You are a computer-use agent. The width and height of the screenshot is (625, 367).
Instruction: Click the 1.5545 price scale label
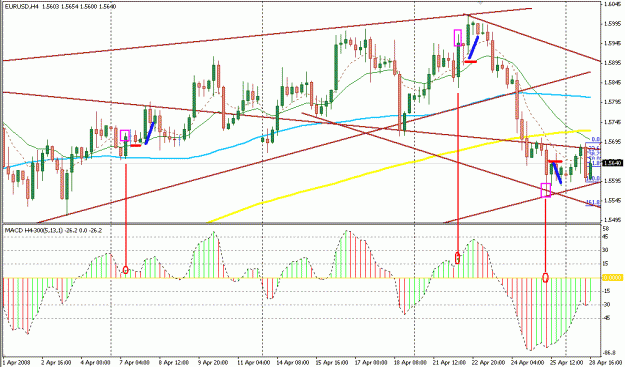612,200
